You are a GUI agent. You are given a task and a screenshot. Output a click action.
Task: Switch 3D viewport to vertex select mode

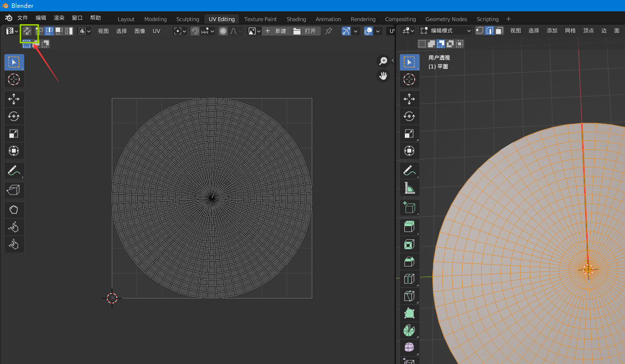point(480,31)
